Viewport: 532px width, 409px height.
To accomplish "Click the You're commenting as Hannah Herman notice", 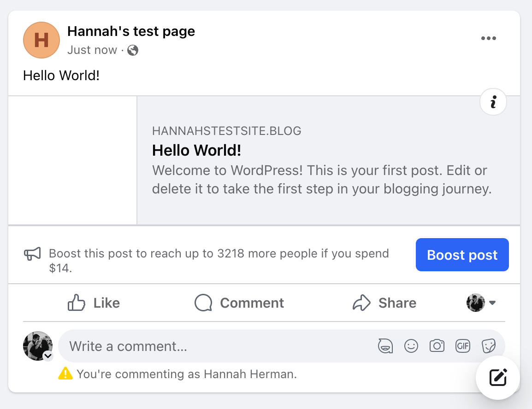I will pos(187,374).
